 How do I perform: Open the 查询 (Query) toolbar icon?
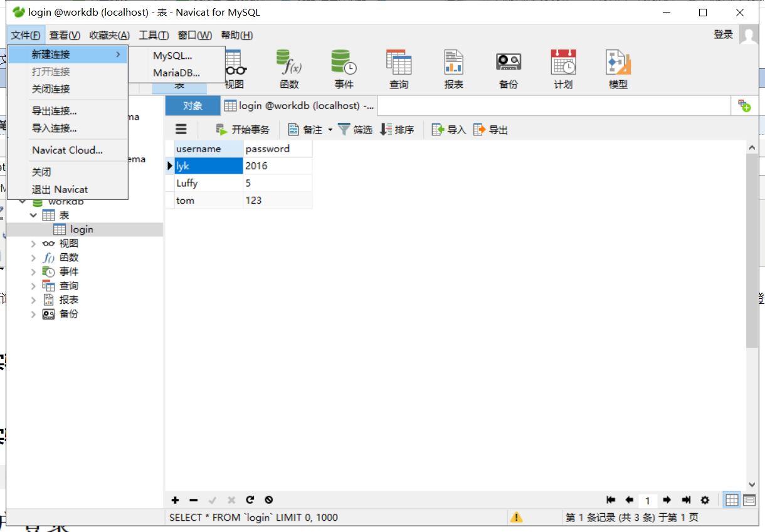click(x=399, y=69)
